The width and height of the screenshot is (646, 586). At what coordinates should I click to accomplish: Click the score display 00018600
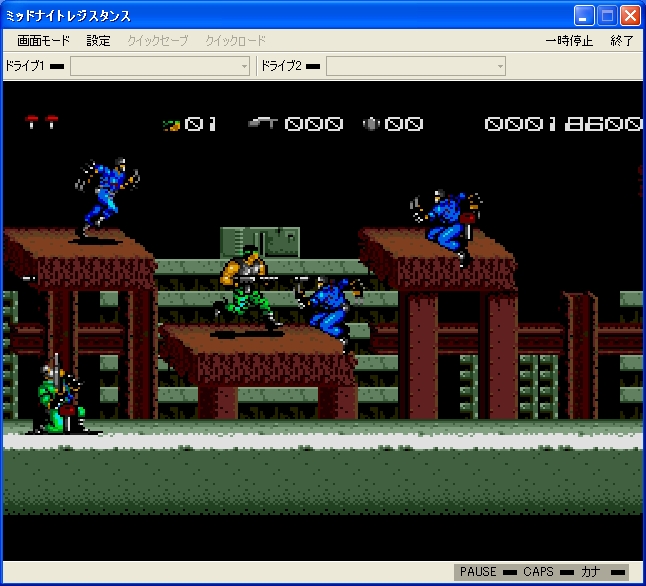563,124
